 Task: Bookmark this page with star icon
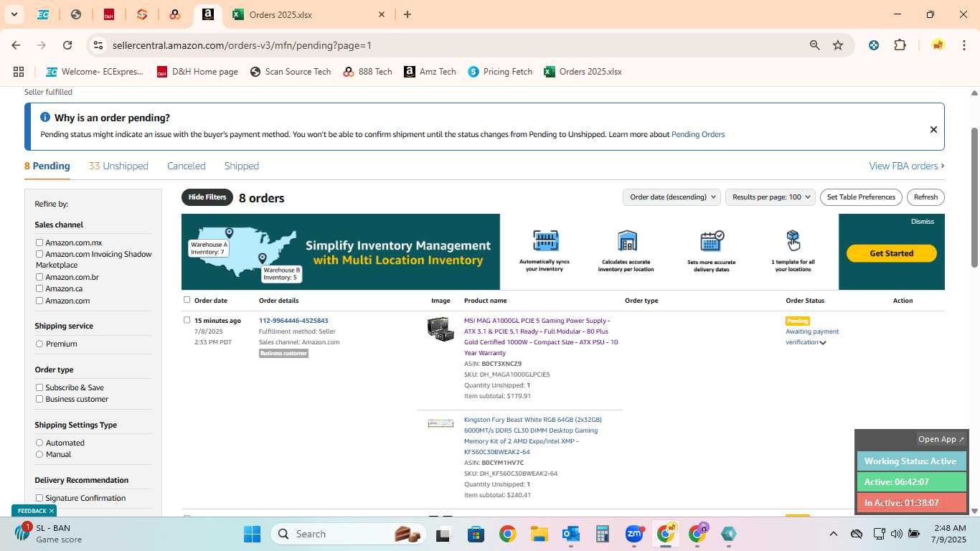(838, 45)
